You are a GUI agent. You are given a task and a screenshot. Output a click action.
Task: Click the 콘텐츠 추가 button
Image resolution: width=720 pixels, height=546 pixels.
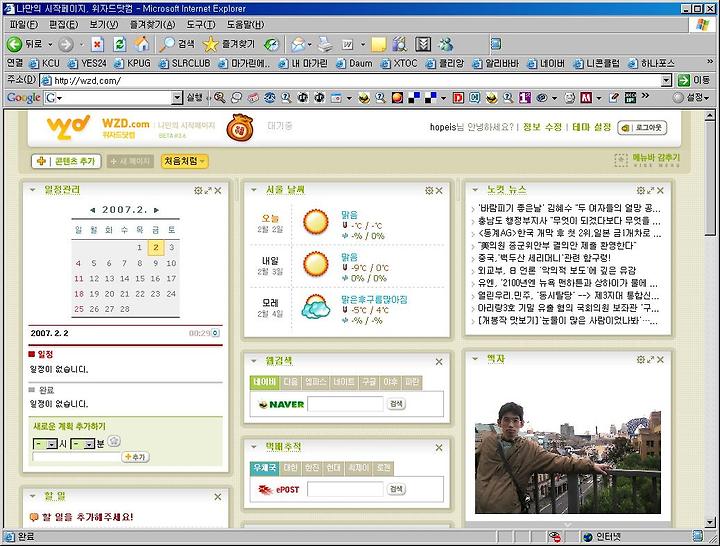[x=66, y=162]
